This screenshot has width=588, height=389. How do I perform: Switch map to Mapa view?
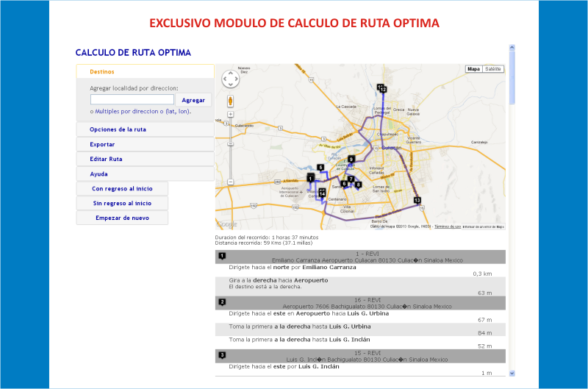(474, 69)
